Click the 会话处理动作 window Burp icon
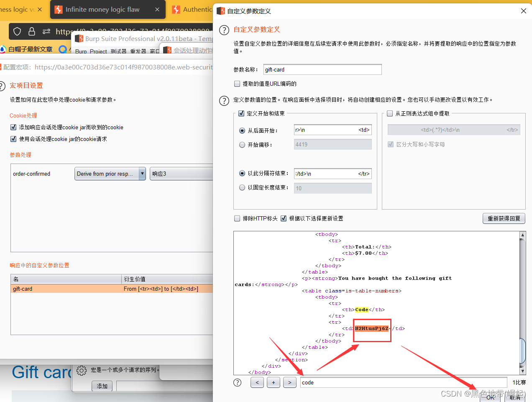The height and width of the screenshot is (402, 532). click(167, 50)
